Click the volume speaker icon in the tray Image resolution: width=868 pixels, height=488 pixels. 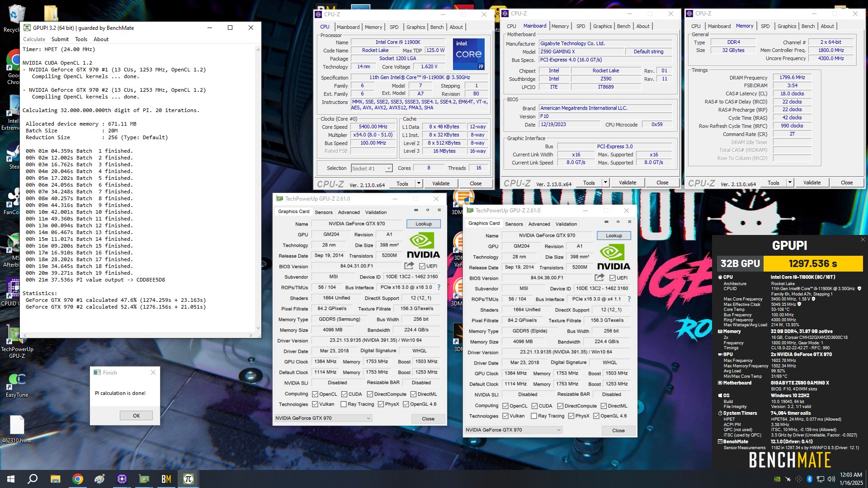click(x=831, y=479)
